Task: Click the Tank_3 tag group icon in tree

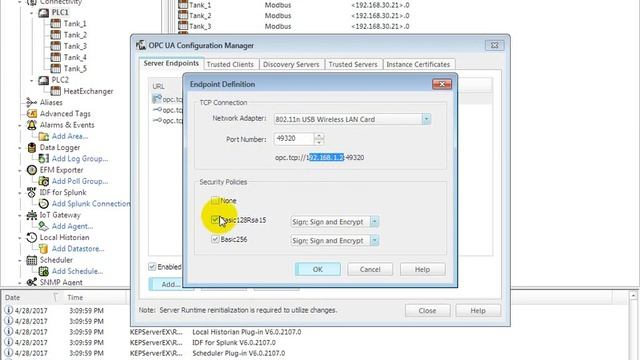Action: click(x=56, y=46)
